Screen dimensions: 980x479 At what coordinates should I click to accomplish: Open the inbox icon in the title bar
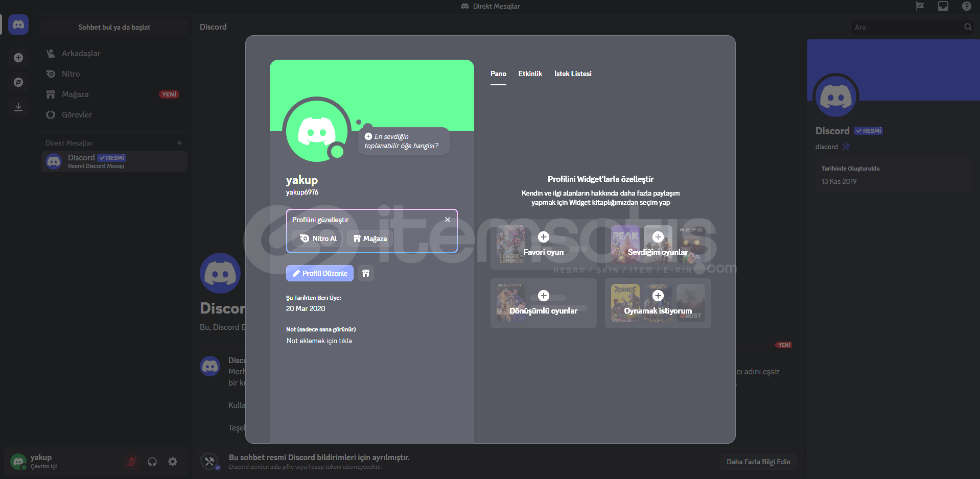coord(943,6)
